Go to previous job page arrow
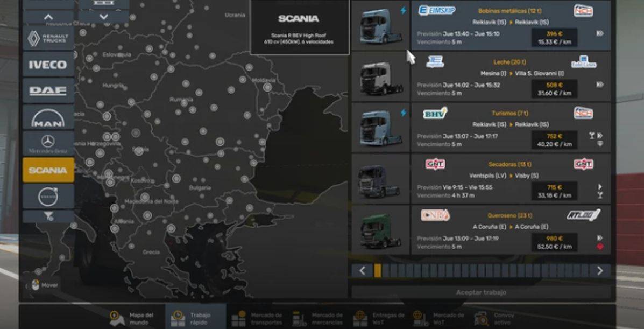 362,271
